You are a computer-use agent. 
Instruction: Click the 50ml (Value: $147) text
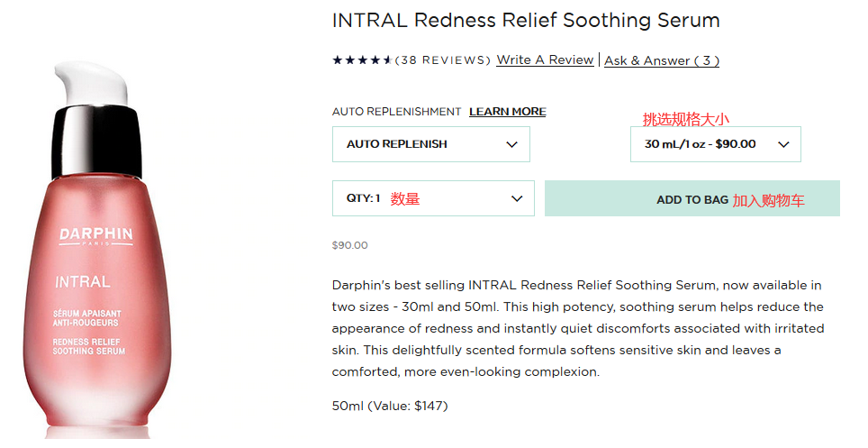[389, 406]
